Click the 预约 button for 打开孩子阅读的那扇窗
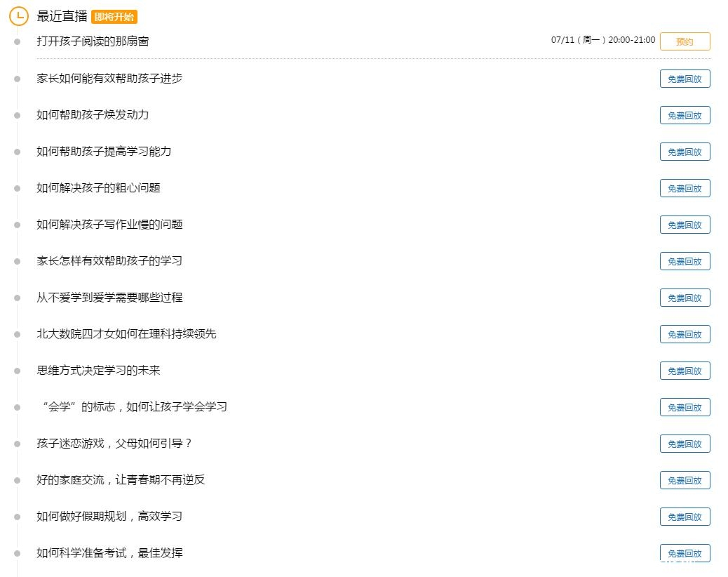The image size is (728, 577). [x=685, y=41]
